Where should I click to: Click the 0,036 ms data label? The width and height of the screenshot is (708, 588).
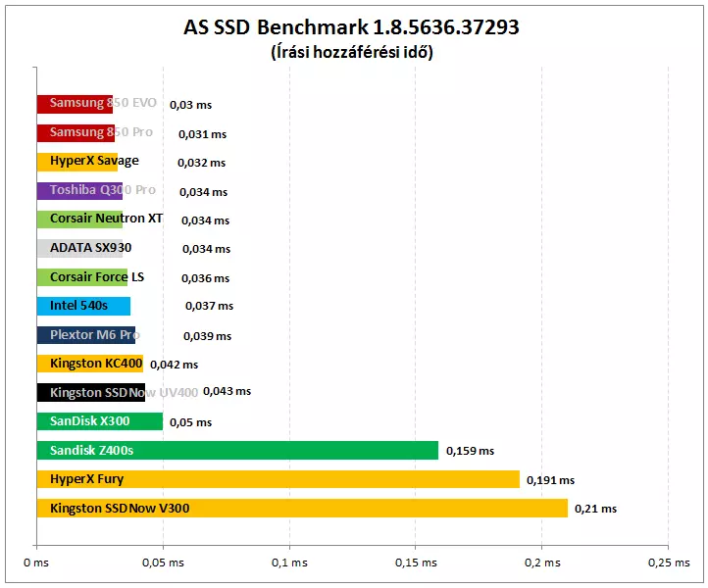point(206,278)
